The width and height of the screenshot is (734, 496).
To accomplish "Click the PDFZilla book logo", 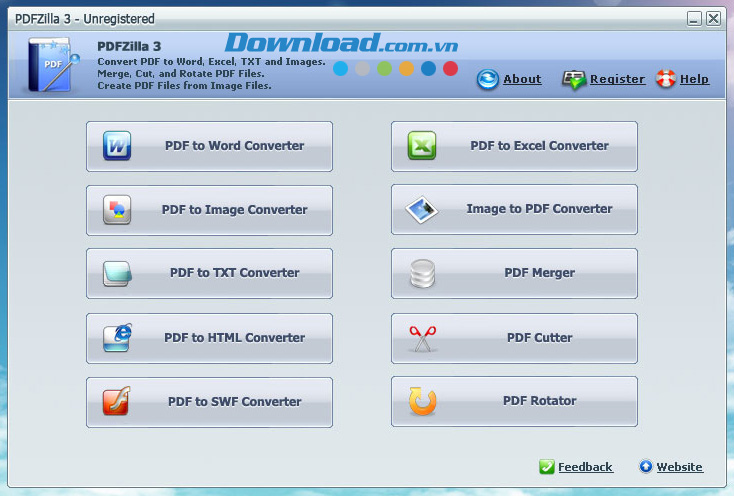I will (51, 65).
